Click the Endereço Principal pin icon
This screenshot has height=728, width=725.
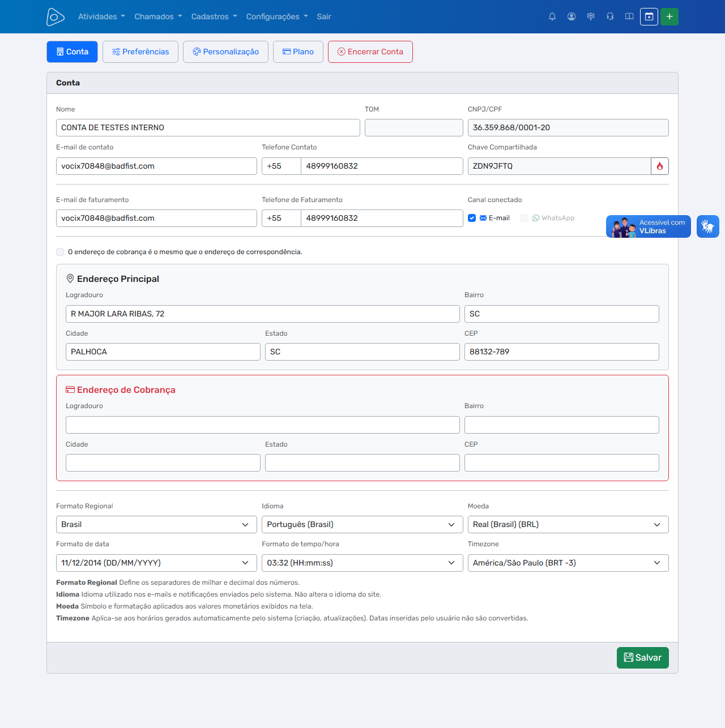[x=70, y=279]
